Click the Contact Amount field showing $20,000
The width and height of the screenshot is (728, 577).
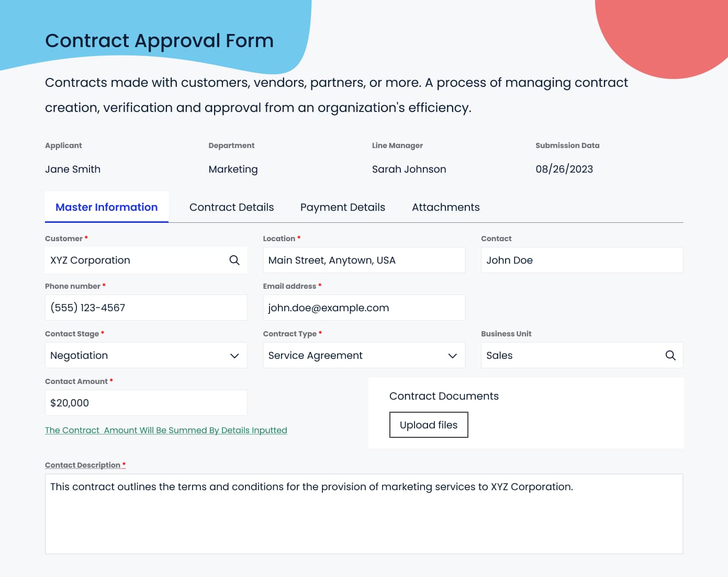145,403
